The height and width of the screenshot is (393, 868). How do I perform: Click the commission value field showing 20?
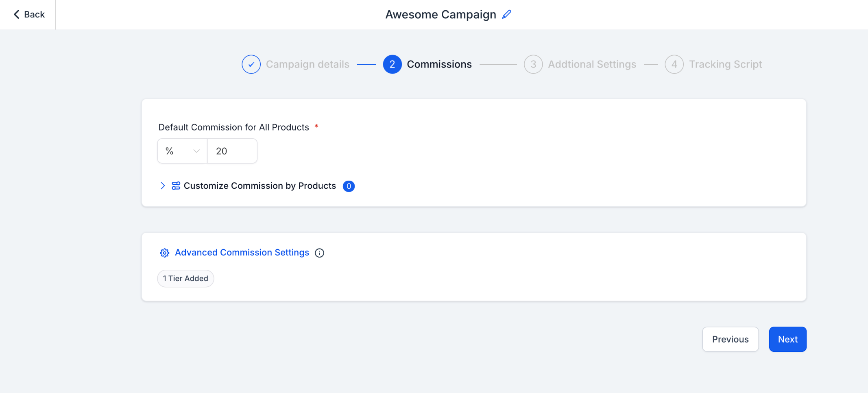pyautogui.click(x=232, y=151)
